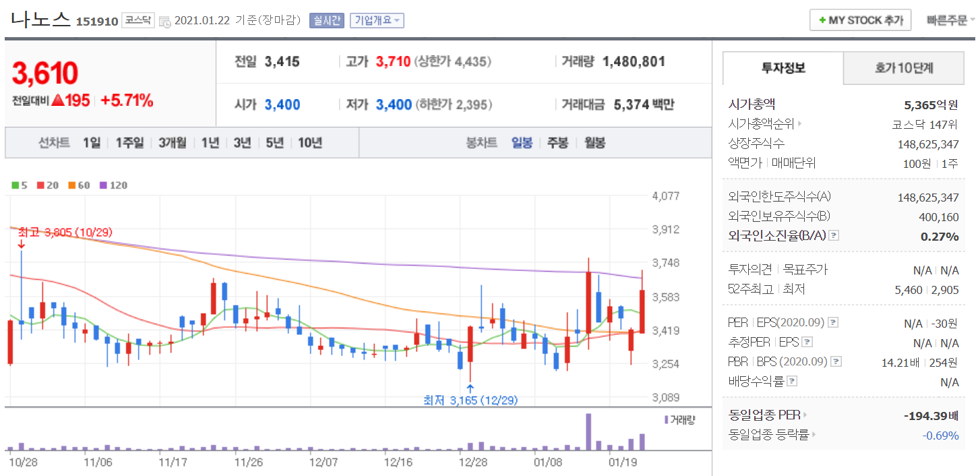Click help icon next to PBR BPS
Screen dimensions: 980x476
[836, 361]
